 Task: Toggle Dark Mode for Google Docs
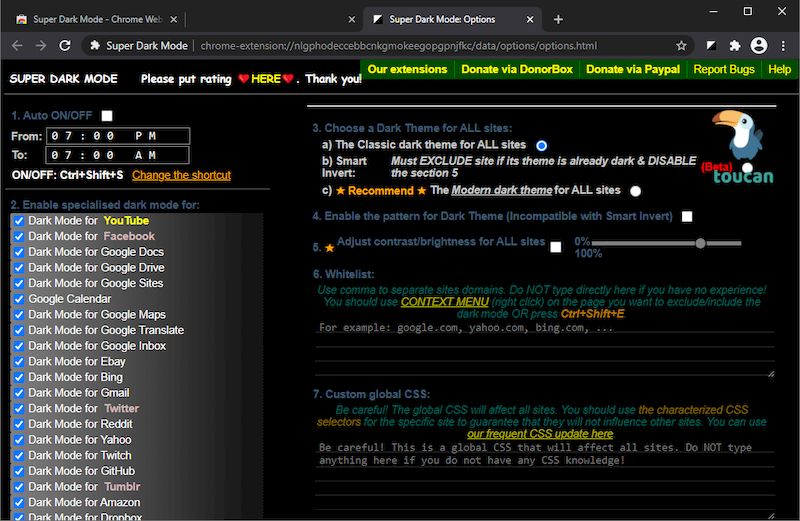coord(19,252)
